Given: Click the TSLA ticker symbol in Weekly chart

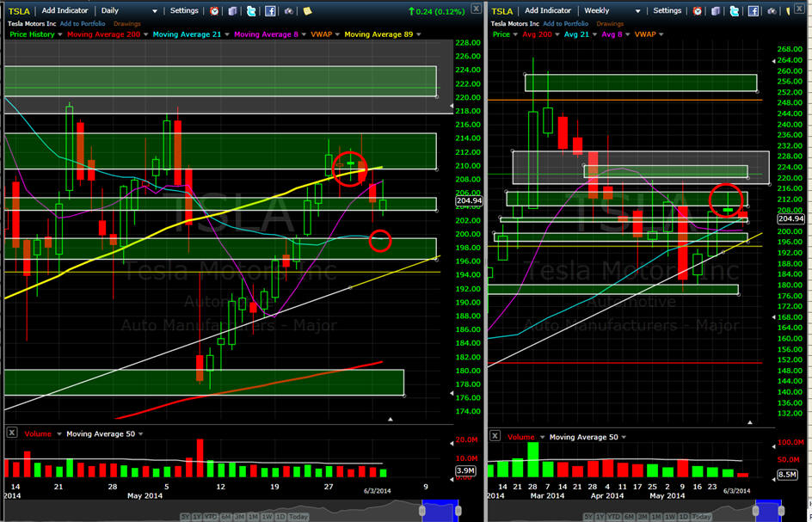Looking at the screenshot, I should pos(503,10).
